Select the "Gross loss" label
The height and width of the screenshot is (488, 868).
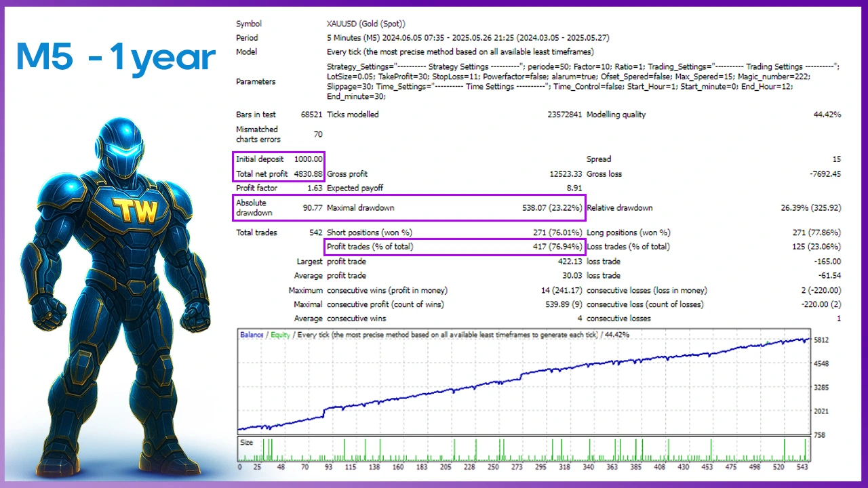click(x=604, y=174)
